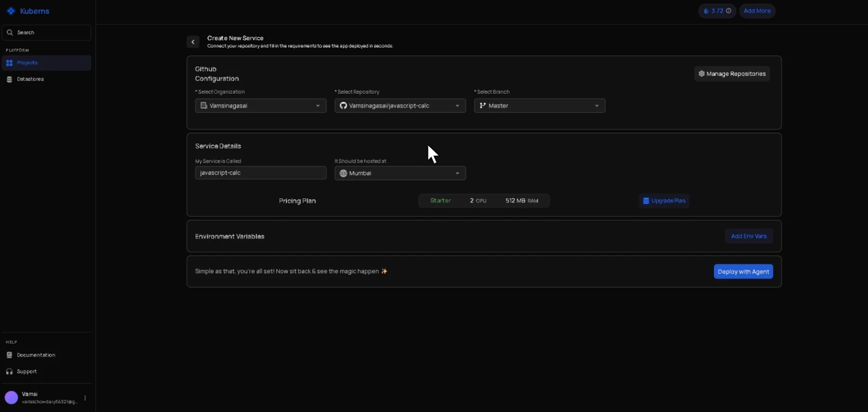Click the service name field javascript-calc

[261, 173]
